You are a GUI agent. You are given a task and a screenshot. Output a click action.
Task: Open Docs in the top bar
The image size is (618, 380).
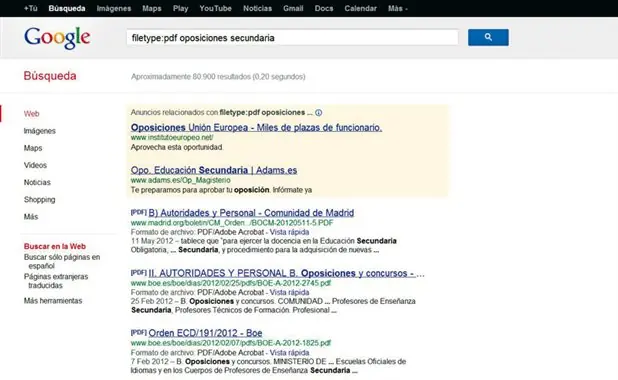(x=324, y=8)
